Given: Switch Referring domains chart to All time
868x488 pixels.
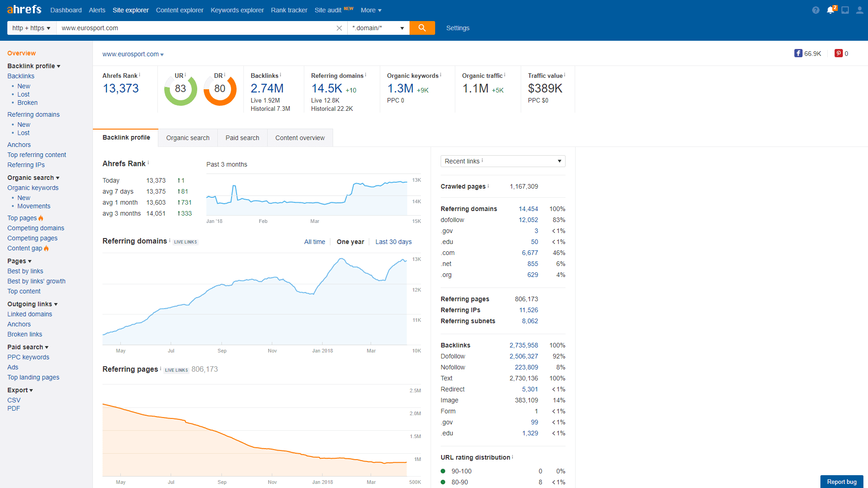Looking at the screenshot, I should pos(314,242).
